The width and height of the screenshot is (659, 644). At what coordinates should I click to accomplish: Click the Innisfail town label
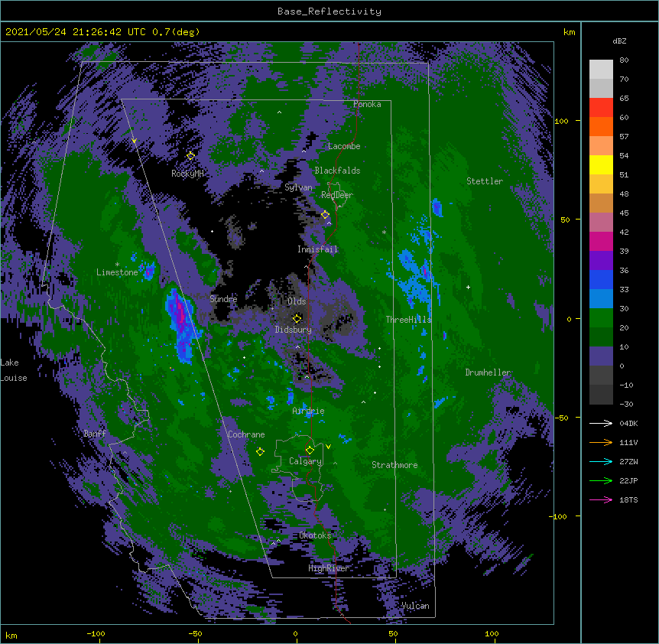point(317,249)
